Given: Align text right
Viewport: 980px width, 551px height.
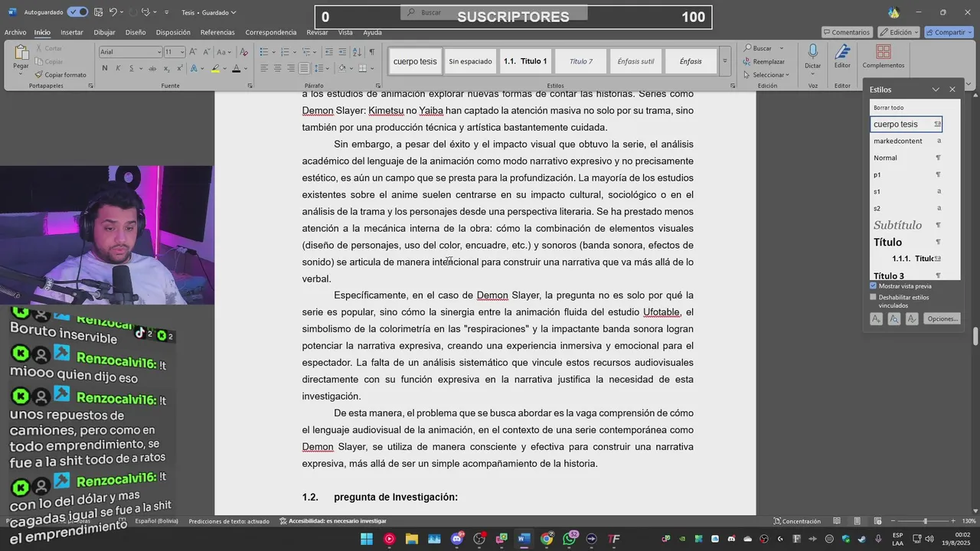Looking at the screenshot, I should [290, 68].
